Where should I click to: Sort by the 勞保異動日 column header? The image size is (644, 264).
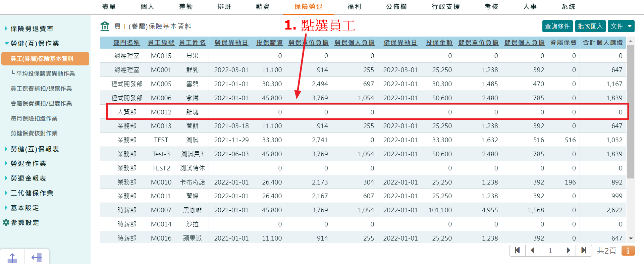(231, 43)
